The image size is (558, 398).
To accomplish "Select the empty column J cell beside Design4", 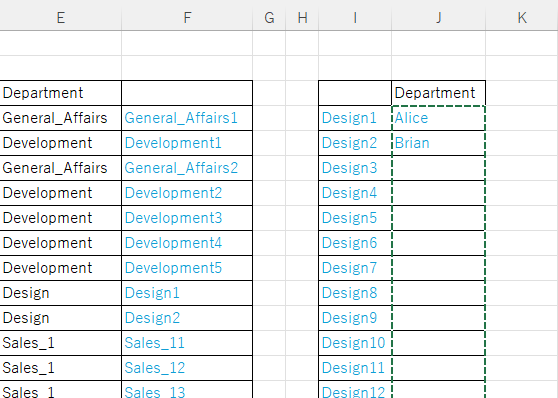I will 438,193.
